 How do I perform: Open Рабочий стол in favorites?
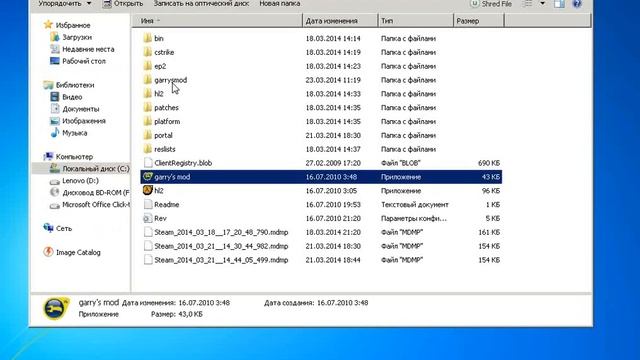(x=78, y=61)
